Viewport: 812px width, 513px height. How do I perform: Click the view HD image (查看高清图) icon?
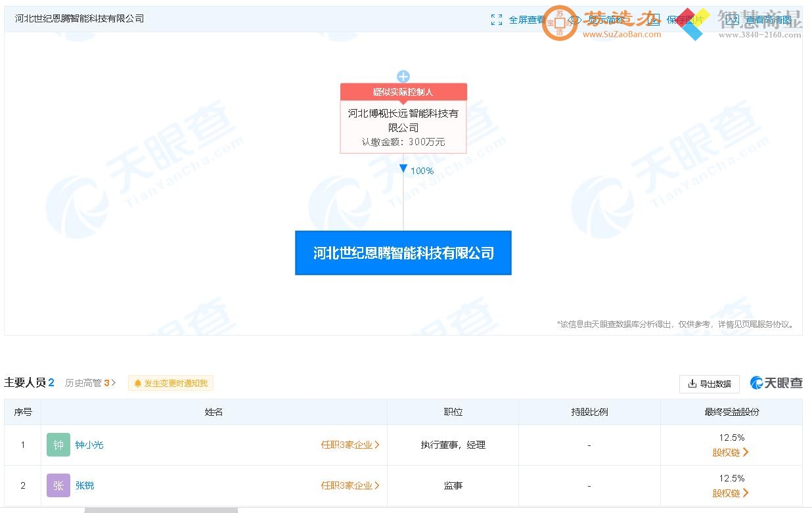(770, 19)
